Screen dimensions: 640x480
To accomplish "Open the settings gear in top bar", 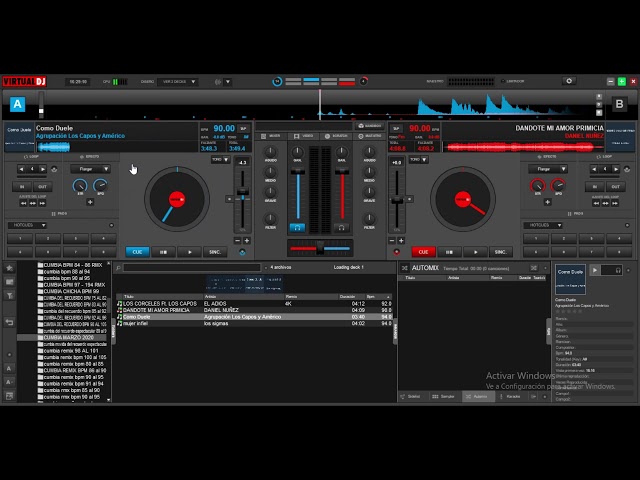I will point(569,81).
